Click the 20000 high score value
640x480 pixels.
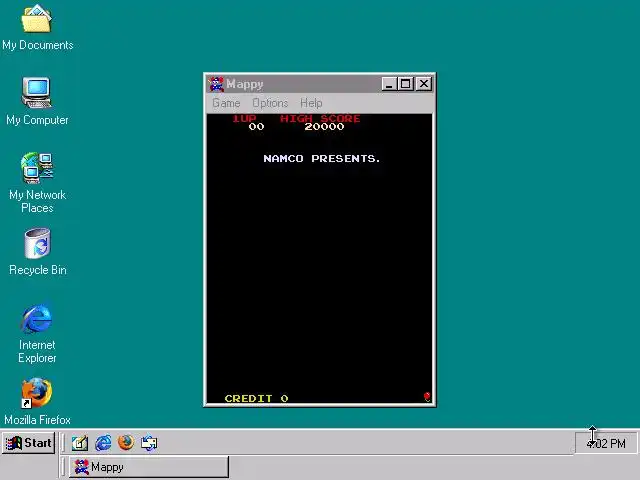[x=324, y=127]
